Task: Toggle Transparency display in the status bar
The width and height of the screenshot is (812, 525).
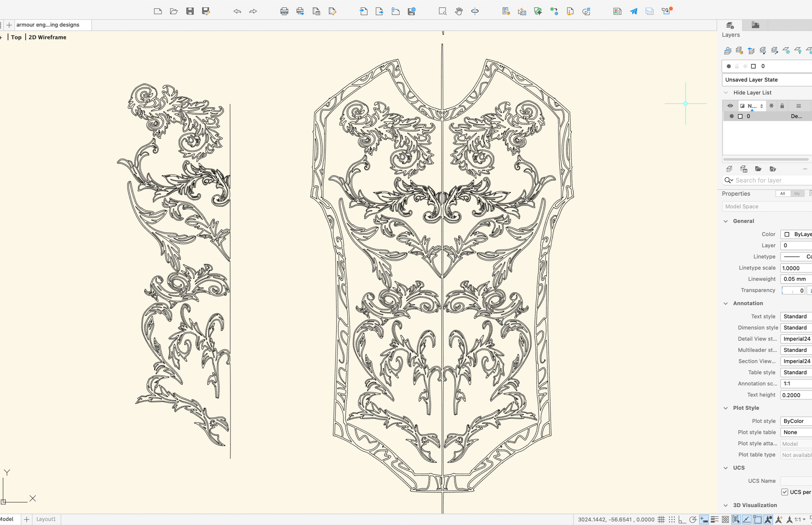Action: click(725, 519)
